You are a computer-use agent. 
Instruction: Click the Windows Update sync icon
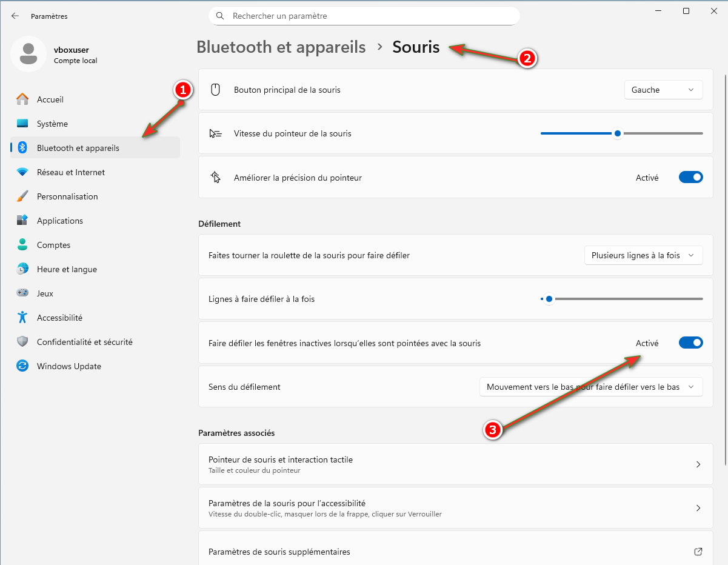22,366
